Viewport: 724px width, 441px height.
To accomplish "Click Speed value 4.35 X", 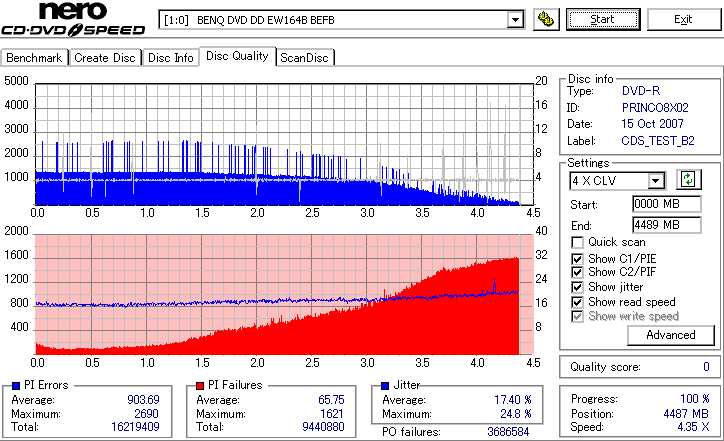I will point(693,427).
